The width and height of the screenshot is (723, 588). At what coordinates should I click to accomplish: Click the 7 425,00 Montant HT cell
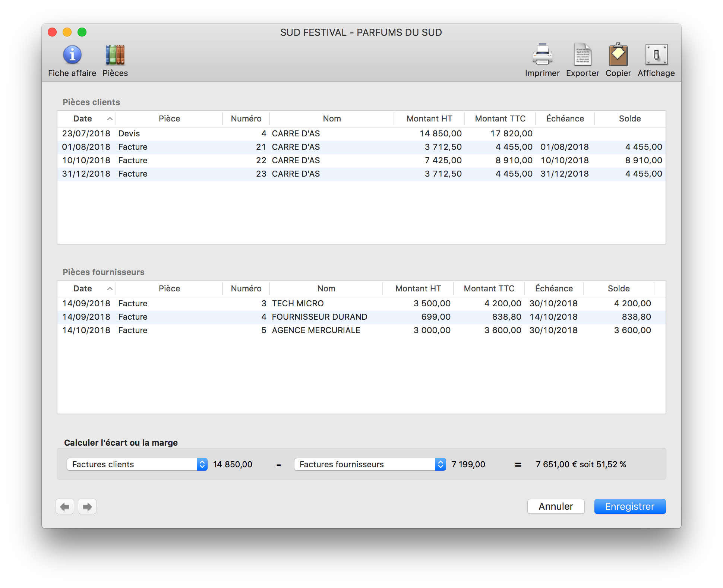[443, 161]
